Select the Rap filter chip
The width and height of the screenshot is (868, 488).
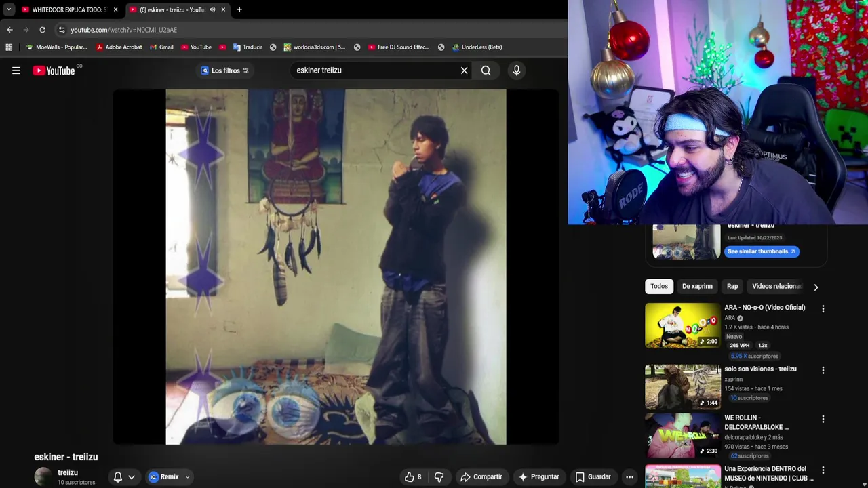(732, 287)
